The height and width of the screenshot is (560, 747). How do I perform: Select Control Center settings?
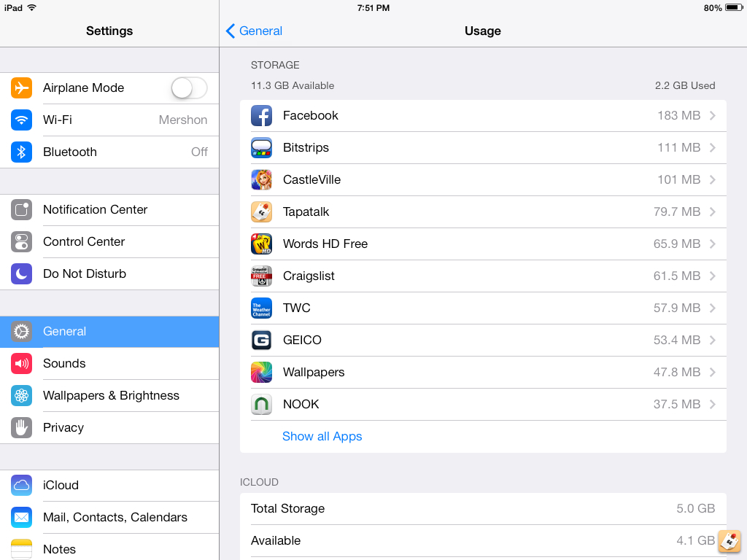(x=109, y=242)
